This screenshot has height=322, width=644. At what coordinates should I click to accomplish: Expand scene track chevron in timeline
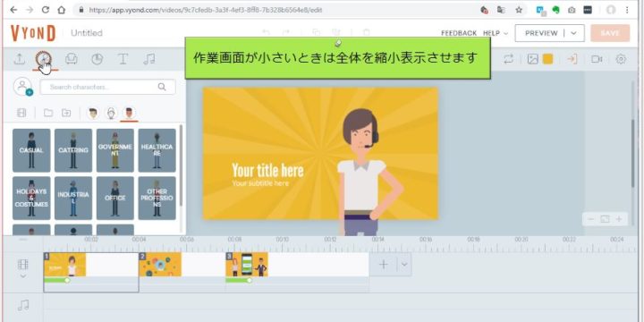23,276
